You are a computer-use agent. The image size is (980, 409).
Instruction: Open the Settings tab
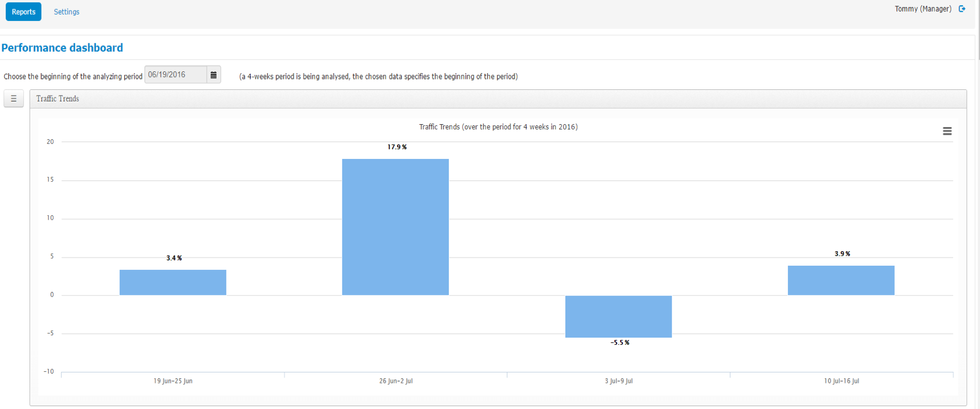click(x=66, y=12)
